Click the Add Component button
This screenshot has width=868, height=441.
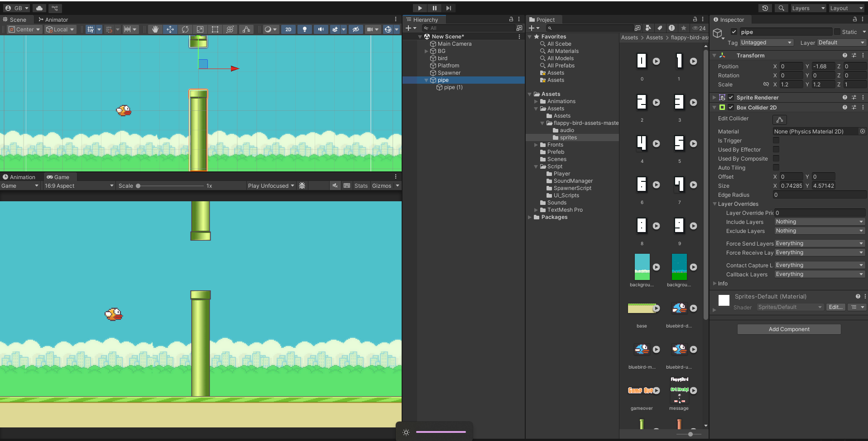pyautogui.click(x=789, y=329)
